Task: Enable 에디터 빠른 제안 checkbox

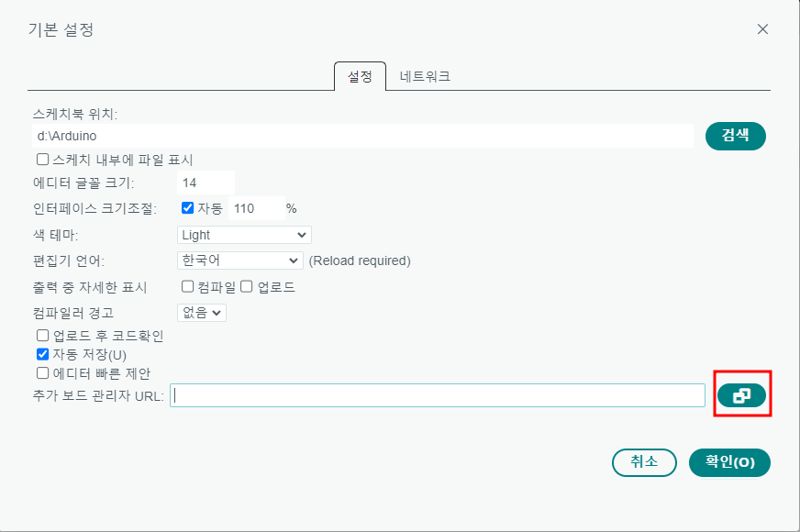Action: [43, 373]
